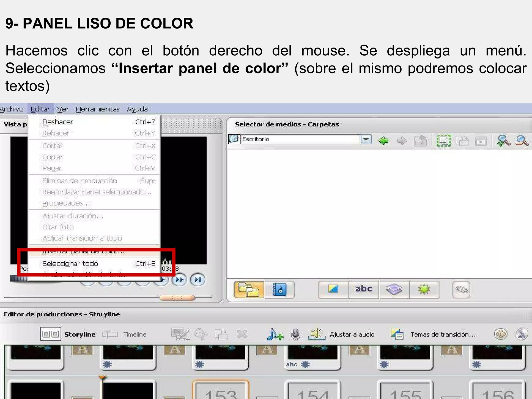Open the Ver menu
This screenshot has height=399, width=532.
point(63,109)
